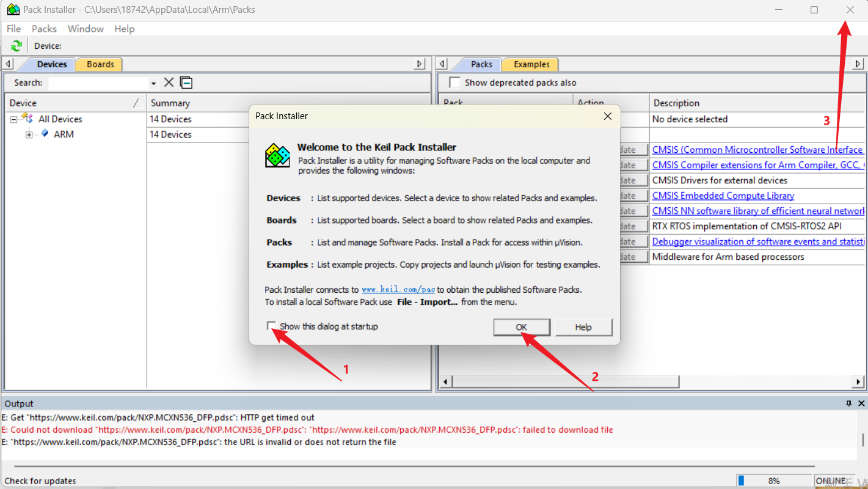
Task: Collapse the All Devices tree node
Action: (x=13, y=119)
